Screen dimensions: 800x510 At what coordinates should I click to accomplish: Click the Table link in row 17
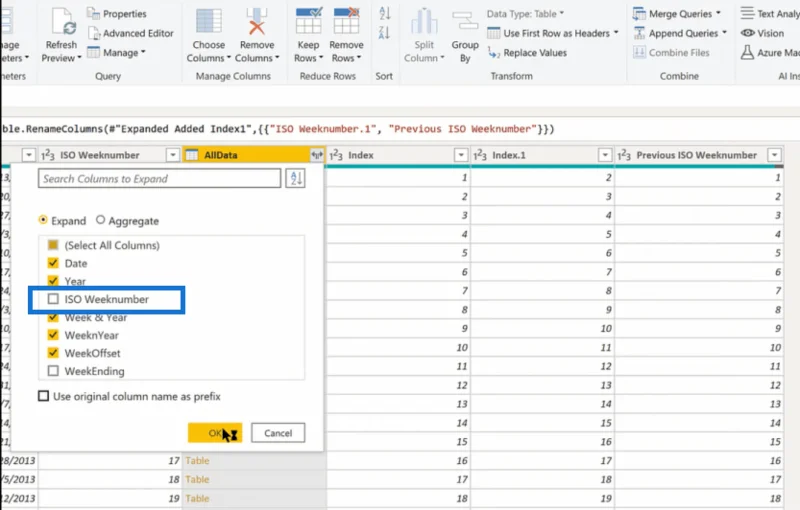[197, 461]
